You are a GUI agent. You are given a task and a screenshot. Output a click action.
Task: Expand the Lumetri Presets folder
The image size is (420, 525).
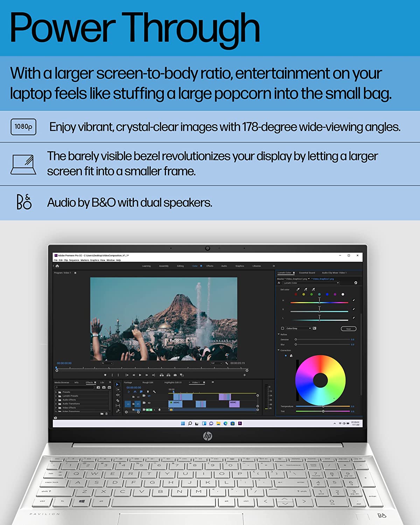[56, 396]
